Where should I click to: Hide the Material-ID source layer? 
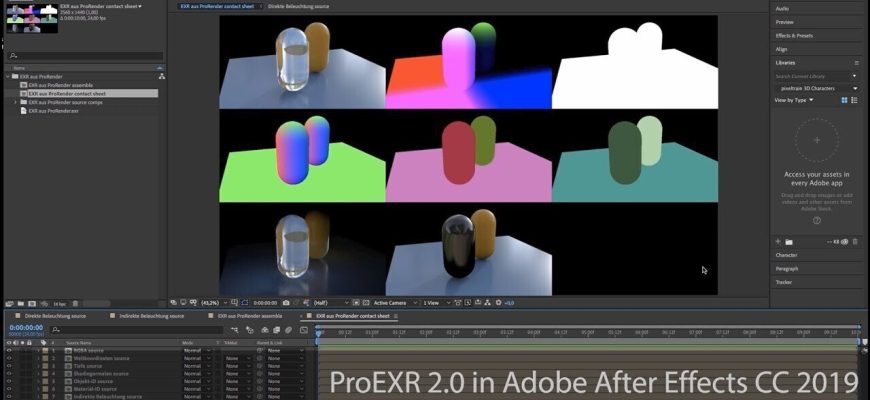pyautogui.click(x=9, y=389)
